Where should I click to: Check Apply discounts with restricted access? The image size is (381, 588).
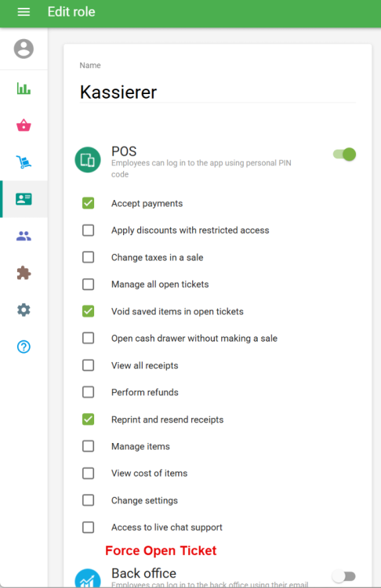click(x=88, y=230)
